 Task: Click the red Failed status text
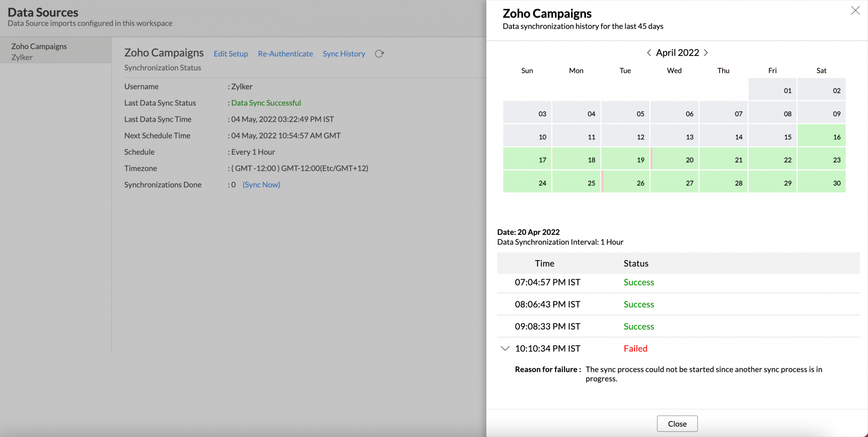635,348
